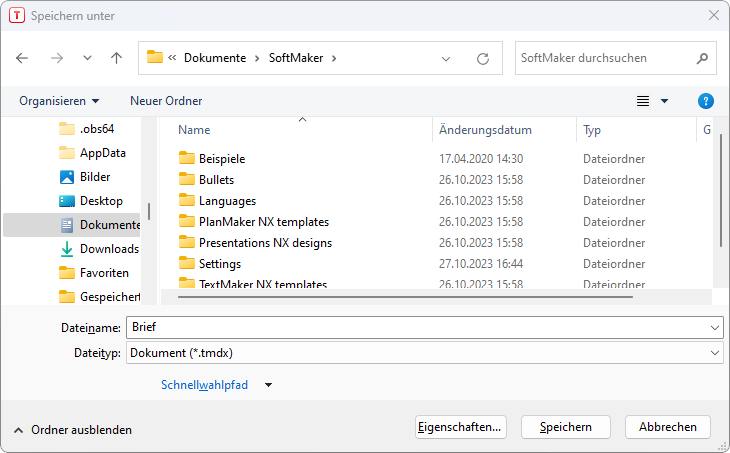This screenshot has width=730, height=453.
Task: Select the Beispiele folder
Action: point(222,159)
